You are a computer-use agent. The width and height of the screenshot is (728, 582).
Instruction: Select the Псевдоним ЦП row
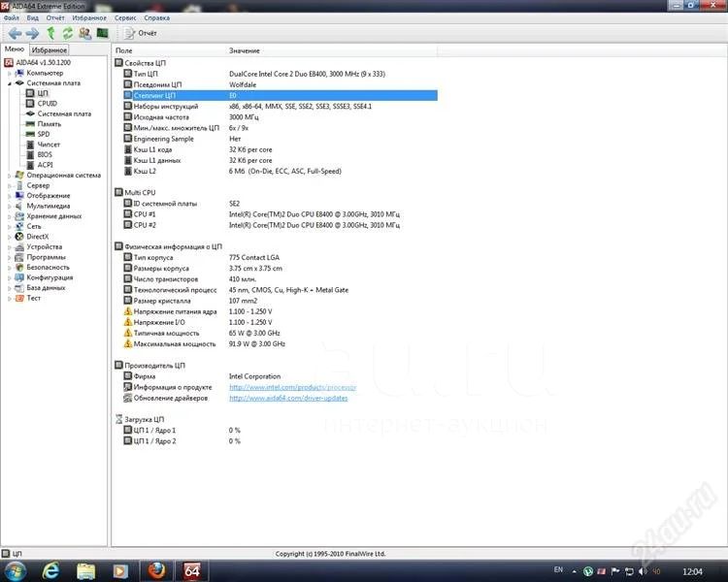pyautogui.click(x=275, y=84)
